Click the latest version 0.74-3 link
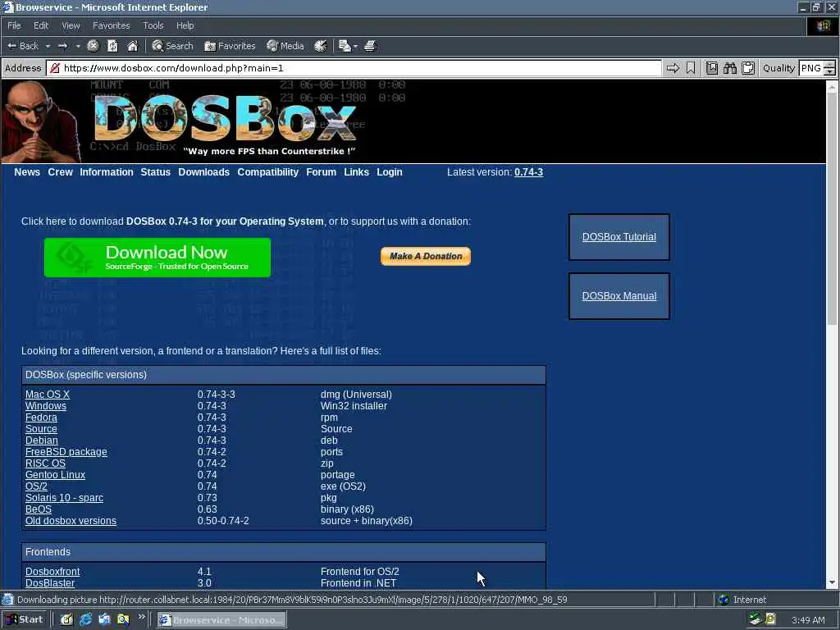The width and height of the screenshot is (840, 630). point(528,172)
